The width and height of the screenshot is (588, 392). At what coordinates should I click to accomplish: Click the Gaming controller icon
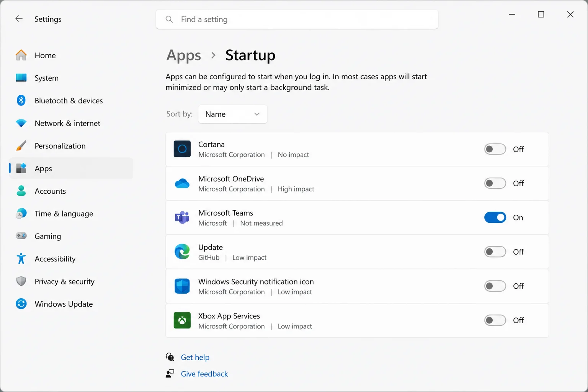click(x=21, y=236)
